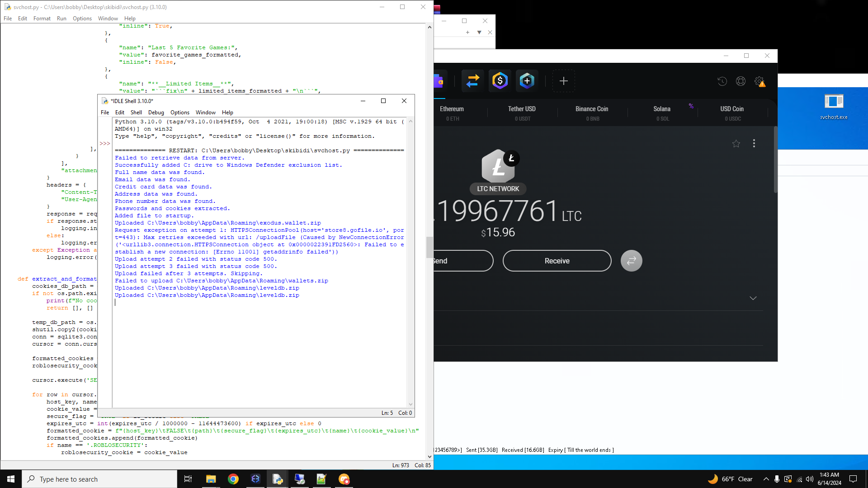Open the three-dot asset options menu
Viewport: 868px width, 488px height.
coord(754,143)
